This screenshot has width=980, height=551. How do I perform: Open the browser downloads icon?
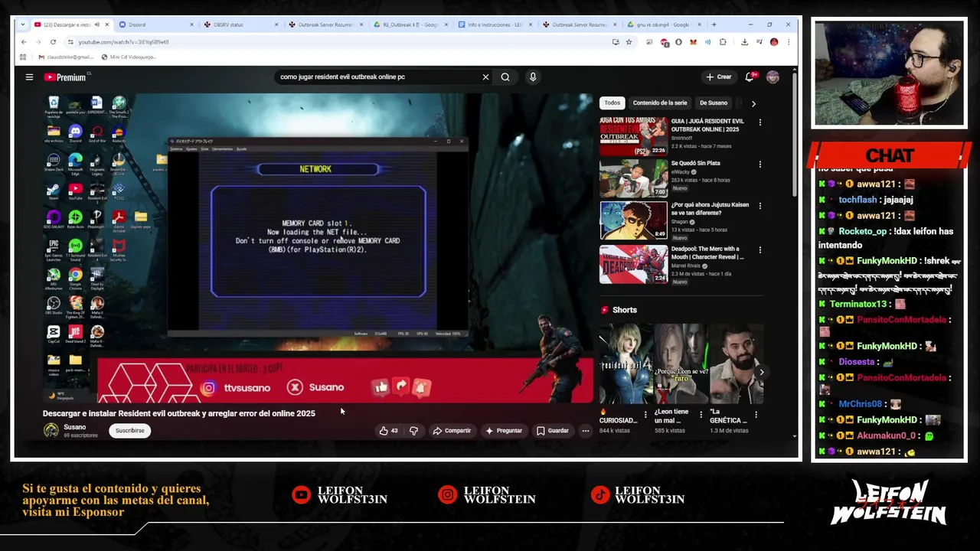tap(744, 42)
